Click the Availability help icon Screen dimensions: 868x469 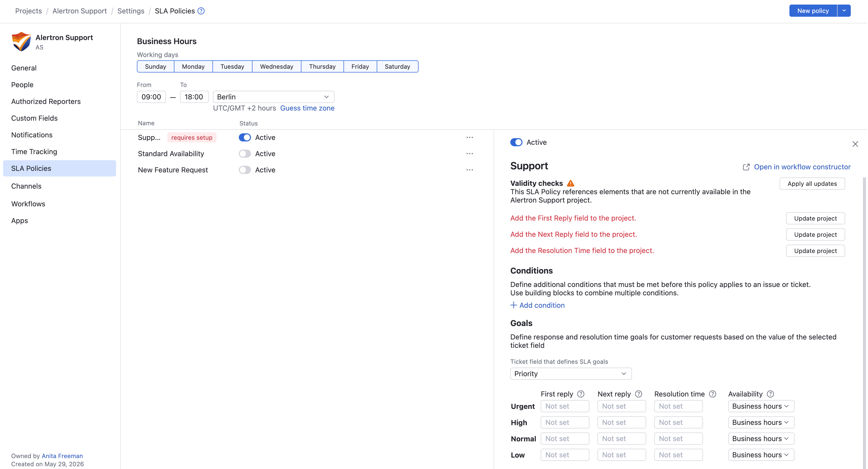click(x=771, y=394)
